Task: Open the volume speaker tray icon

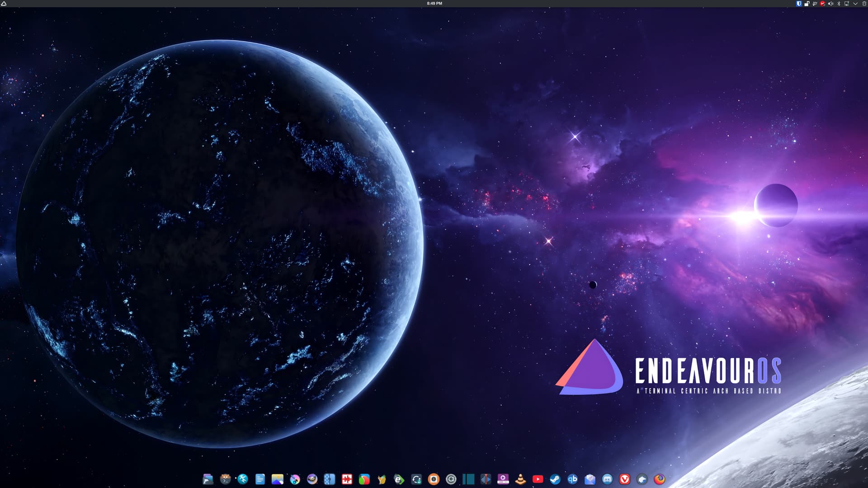Action: point(830,3)
